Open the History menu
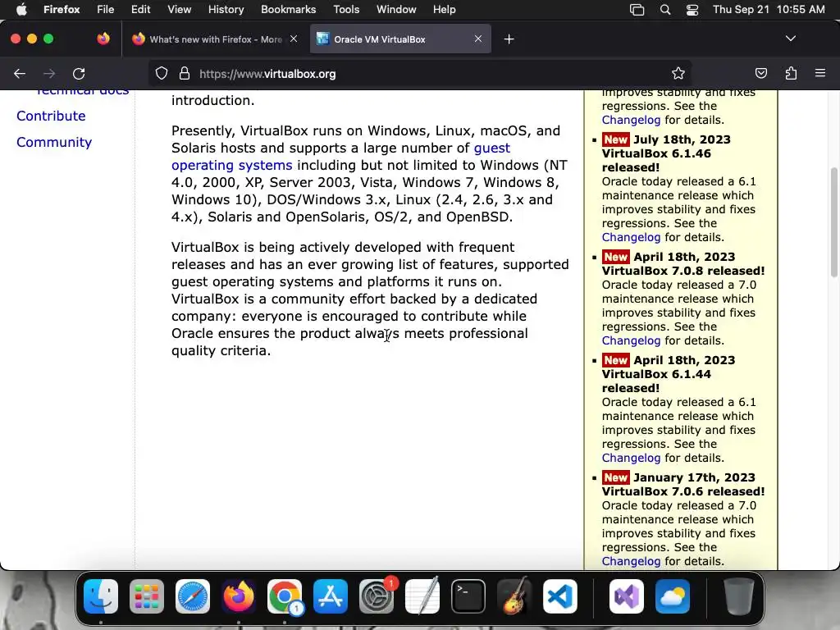The height and width of the screenshot is (630, 840). tap(226, 10)
